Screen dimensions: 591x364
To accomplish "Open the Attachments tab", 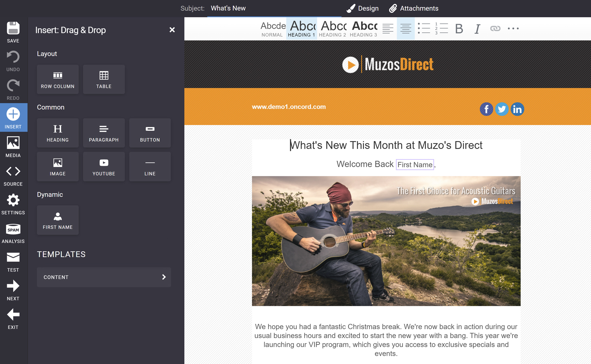I will coord(414,9).
